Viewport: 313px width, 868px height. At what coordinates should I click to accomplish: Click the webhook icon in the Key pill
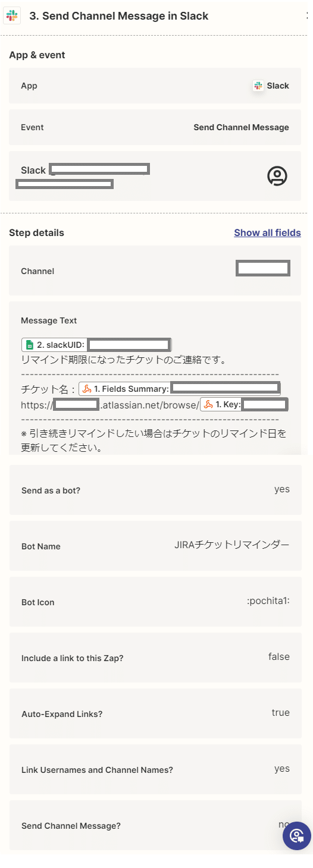[208, 405]
